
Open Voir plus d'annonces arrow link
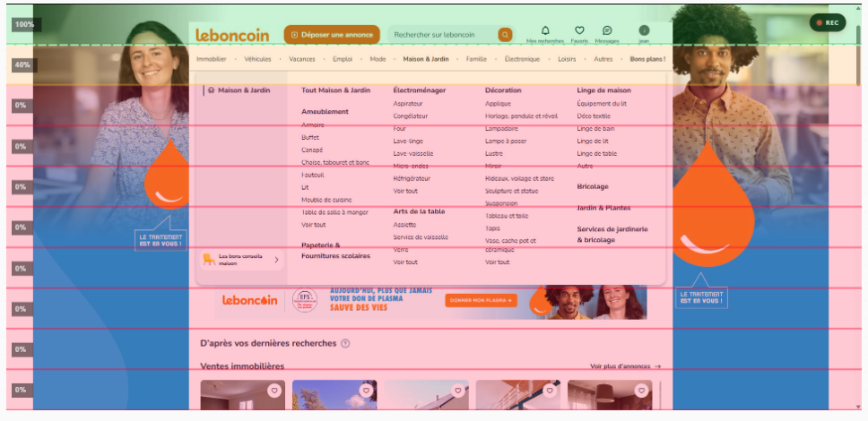point(625,366)
